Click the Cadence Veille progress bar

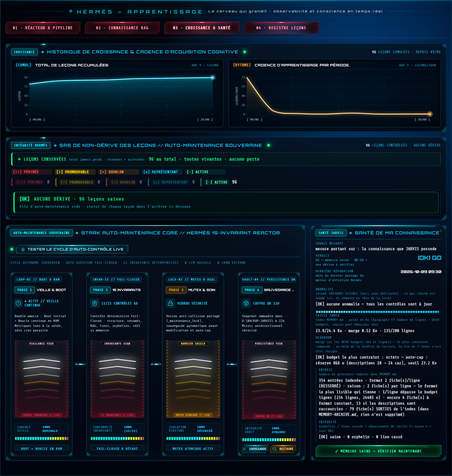click(x=42, y=438)
